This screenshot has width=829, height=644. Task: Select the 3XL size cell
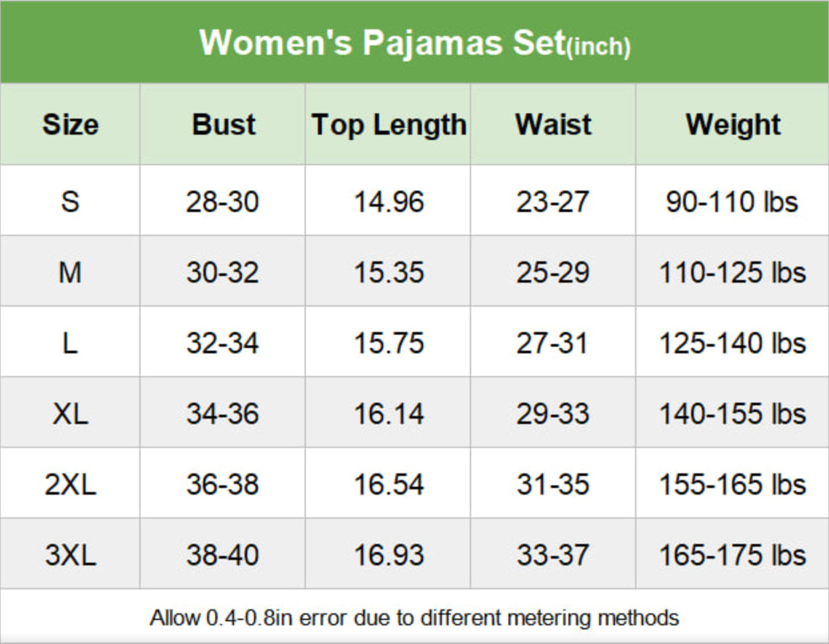(70, 555)
